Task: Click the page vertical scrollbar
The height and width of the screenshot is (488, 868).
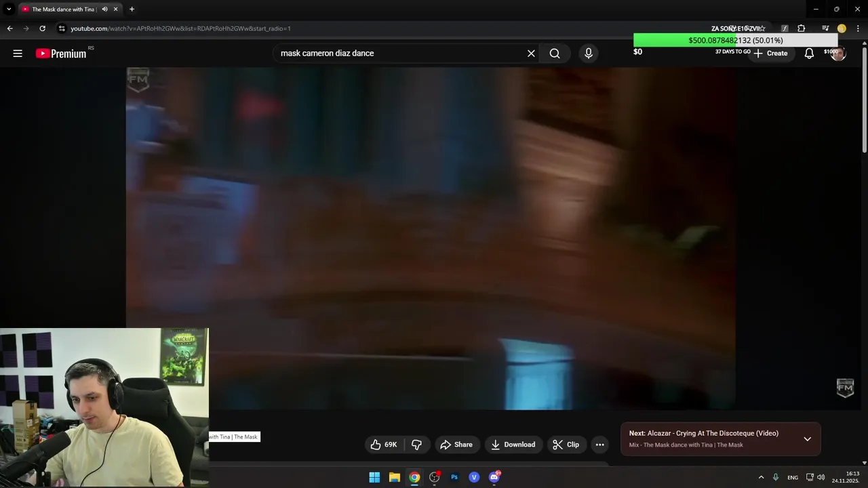Action: (x=865, y=98)
